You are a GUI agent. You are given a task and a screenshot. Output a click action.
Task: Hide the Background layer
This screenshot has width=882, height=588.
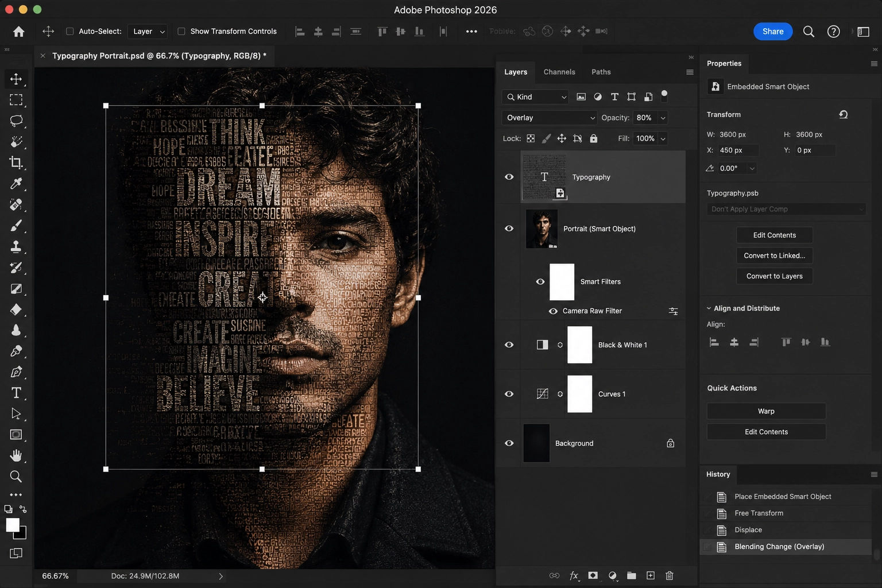coord(509,443)
